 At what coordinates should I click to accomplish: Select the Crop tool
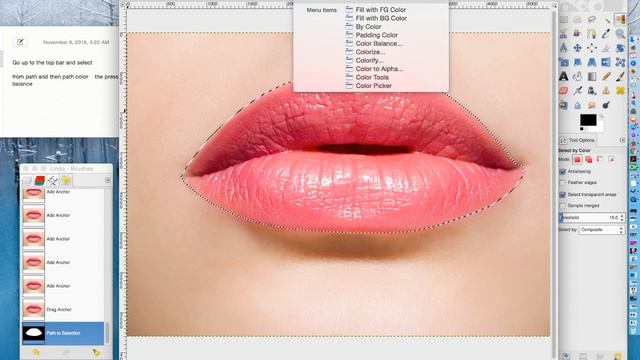[606, 48]
